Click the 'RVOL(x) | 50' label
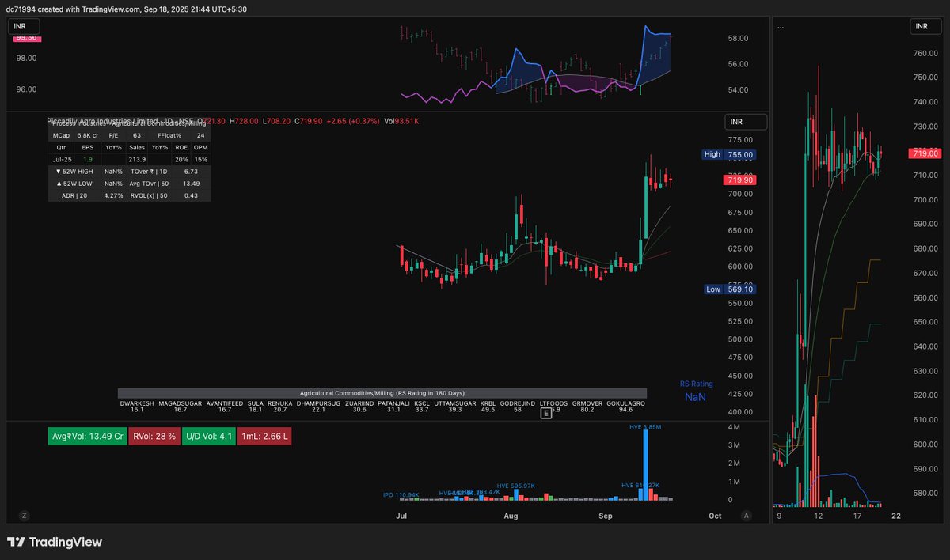The height and width of the screenshot is (560, 950). [149, 195]
